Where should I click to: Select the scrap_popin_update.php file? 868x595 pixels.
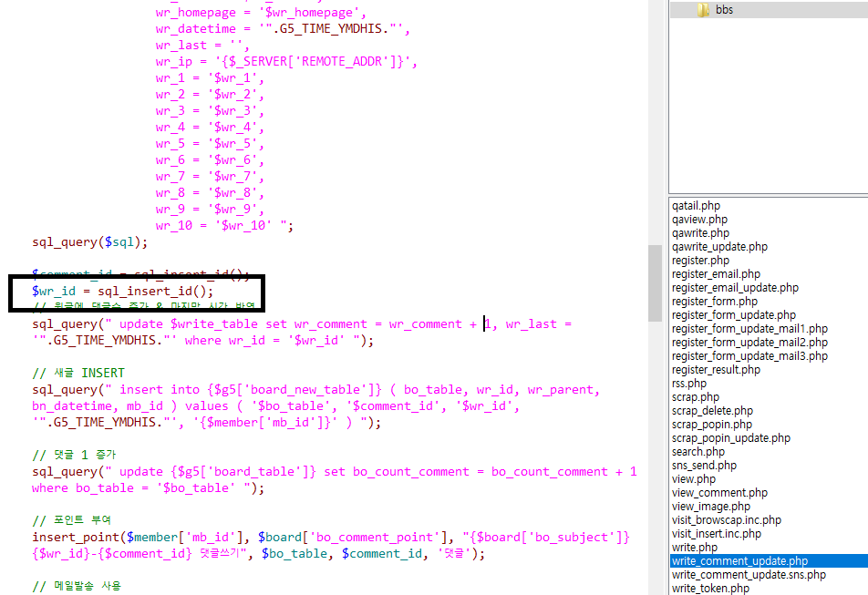(x=730, y=438)
